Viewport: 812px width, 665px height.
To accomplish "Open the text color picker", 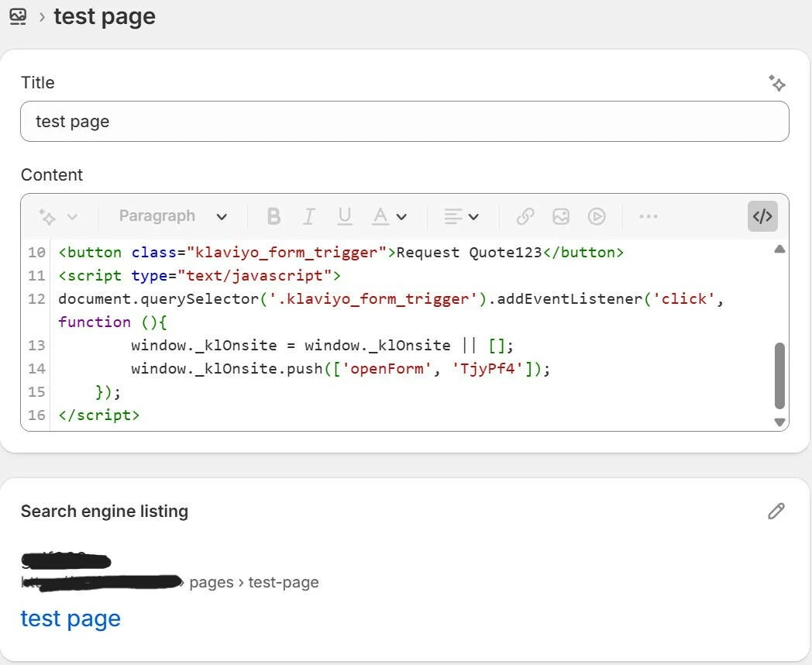I will coord(380,216).
